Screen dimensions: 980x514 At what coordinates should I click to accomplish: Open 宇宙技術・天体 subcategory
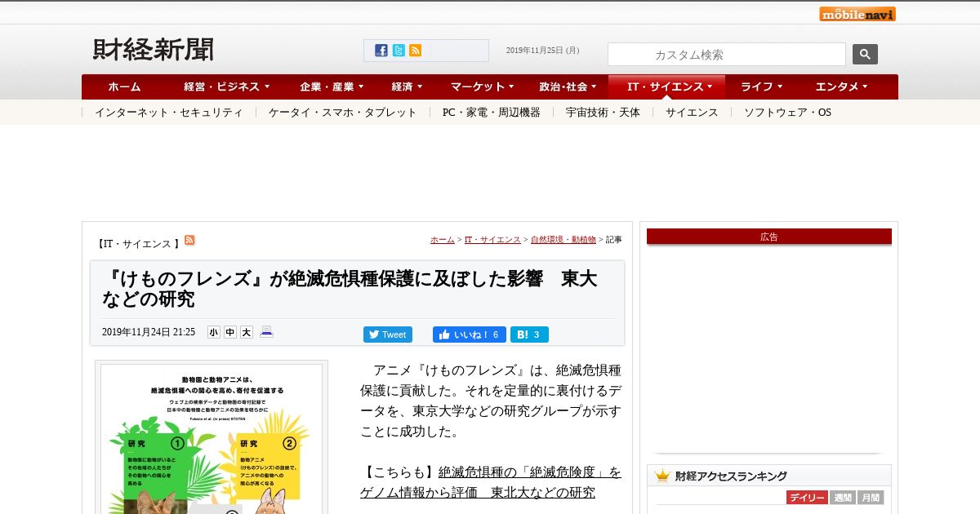(603, 113)
